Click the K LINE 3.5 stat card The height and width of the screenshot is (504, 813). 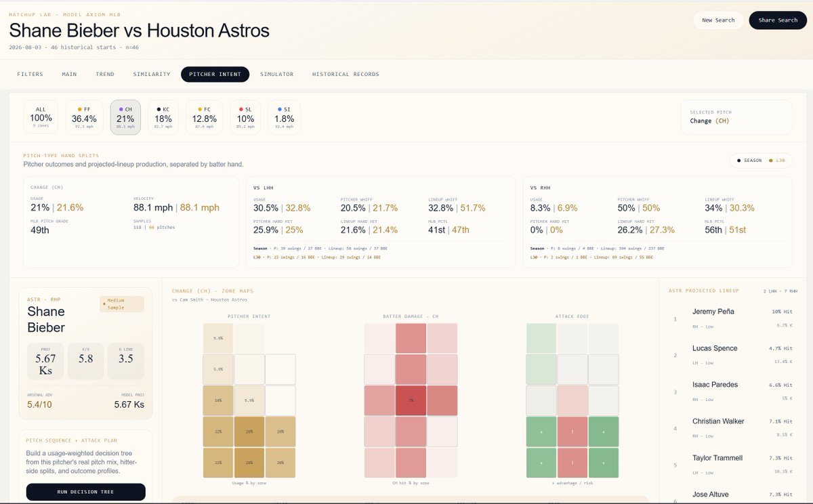tap(125, 361)
